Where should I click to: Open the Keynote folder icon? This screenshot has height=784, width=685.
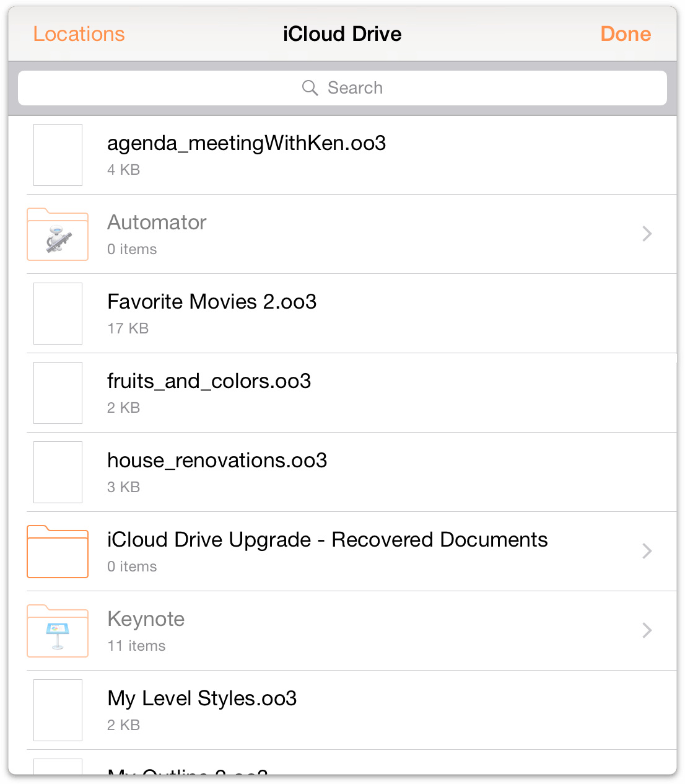click(58, 631)
